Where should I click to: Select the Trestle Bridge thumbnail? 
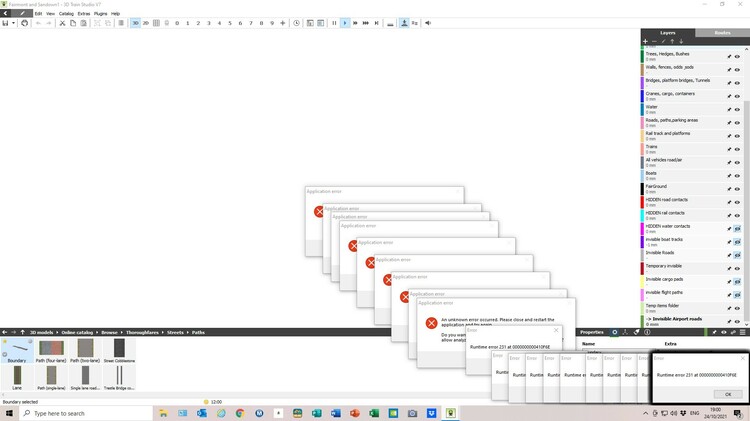tap(119, 378)
